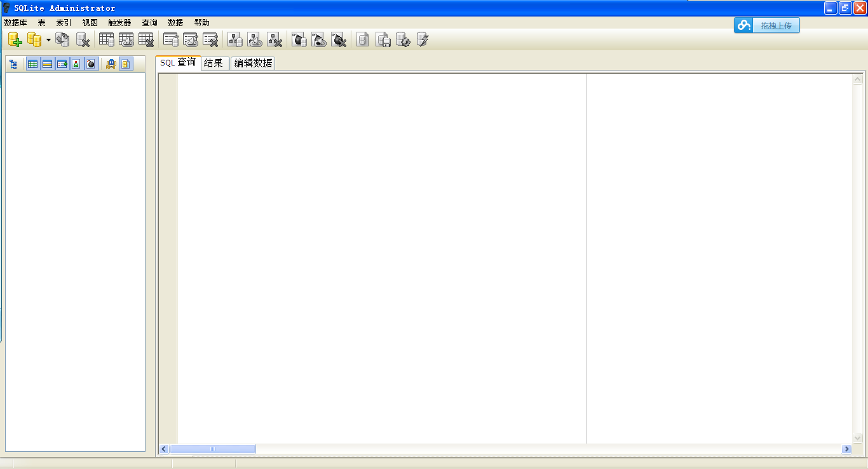Click the edit view icon

(255, 39)
